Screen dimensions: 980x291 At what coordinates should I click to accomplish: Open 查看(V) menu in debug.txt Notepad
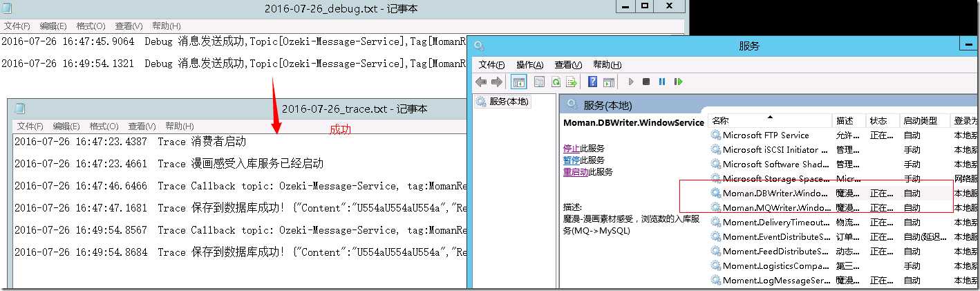pyautogui.click(x=129, y=26)
